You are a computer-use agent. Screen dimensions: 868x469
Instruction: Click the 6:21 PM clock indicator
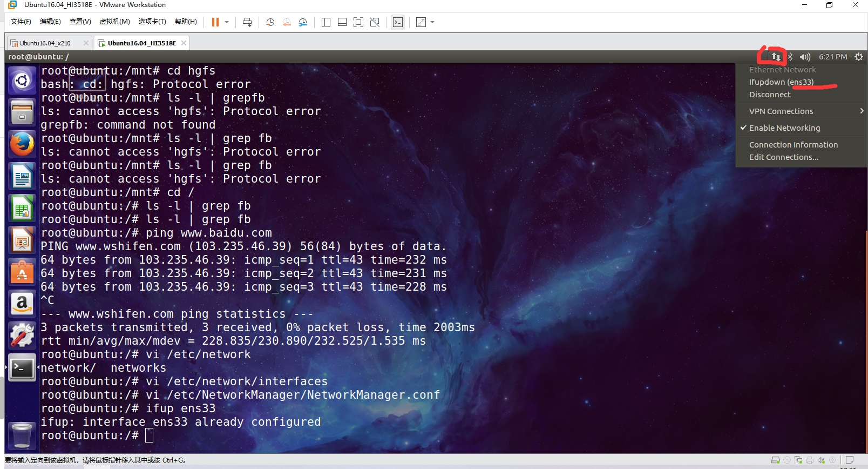click(833, 57)
